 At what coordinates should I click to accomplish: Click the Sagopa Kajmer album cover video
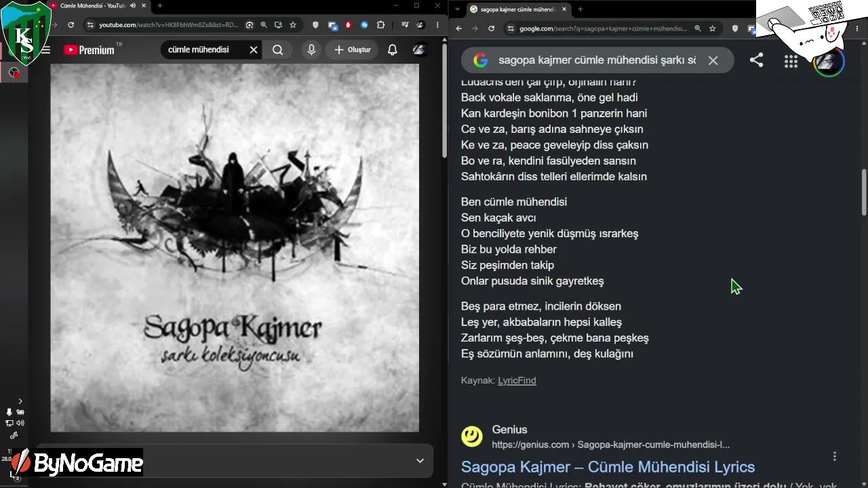pos(235,247)
